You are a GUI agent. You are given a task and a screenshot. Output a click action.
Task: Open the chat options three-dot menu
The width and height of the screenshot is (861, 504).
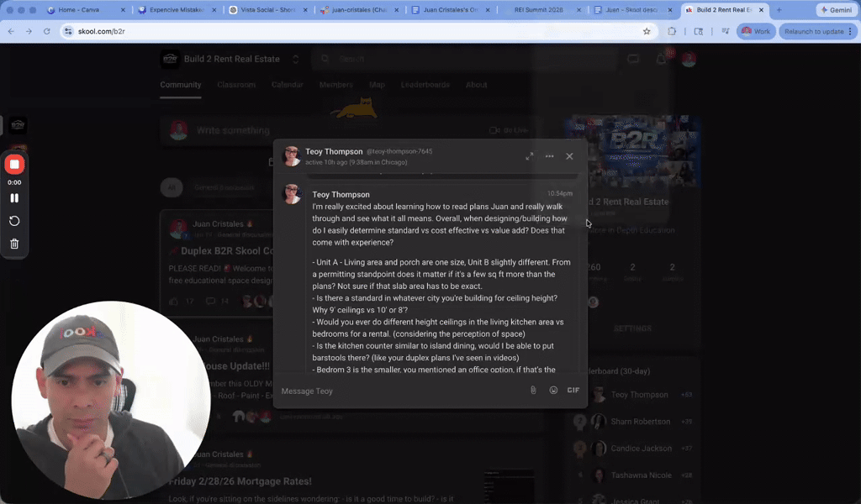549,156
